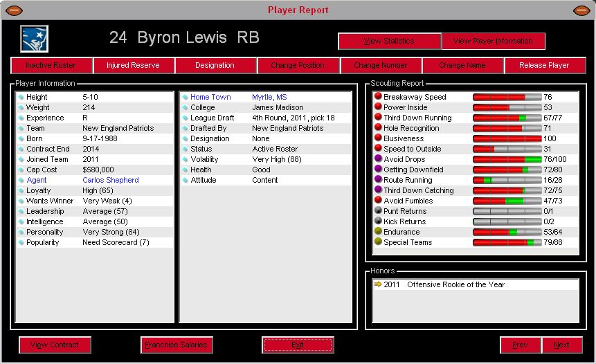Click the football icon at top left
This screenshot has height=364, width=596.
[13, 10]
